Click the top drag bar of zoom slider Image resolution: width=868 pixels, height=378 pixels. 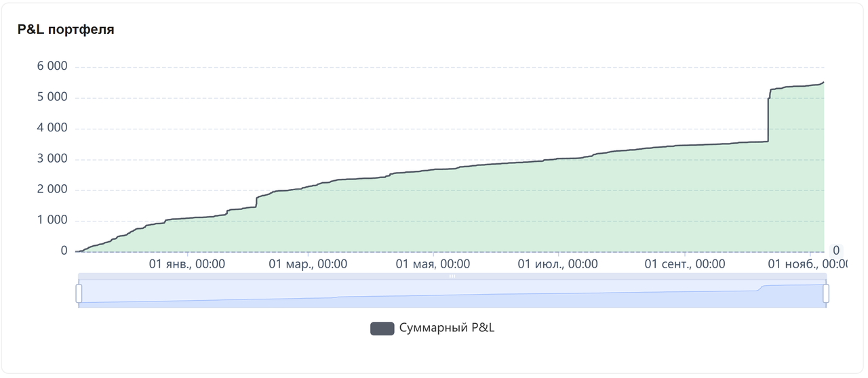(452, 276)
